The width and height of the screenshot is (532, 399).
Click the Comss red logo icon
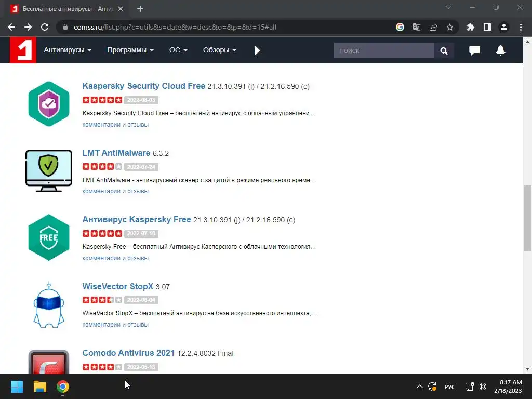[23, 50]
